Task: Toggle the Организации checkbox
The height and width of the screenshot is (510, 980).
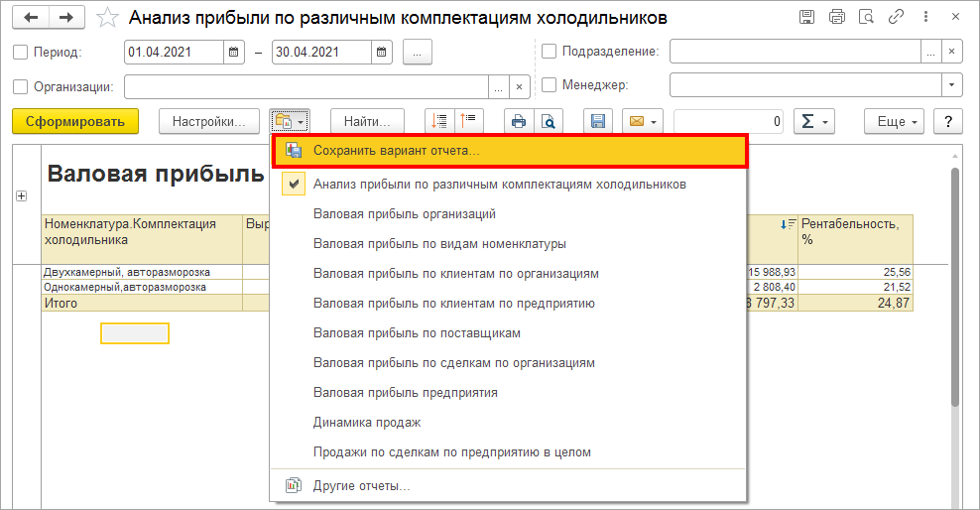Action: 22,86
